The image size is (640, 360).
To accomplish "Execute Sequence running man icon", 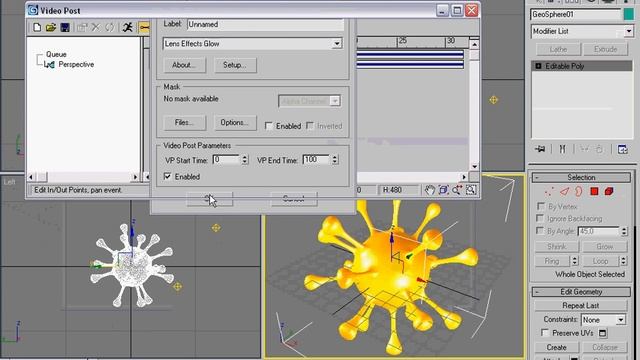I will pyautogui.click(x=127, y=27).
